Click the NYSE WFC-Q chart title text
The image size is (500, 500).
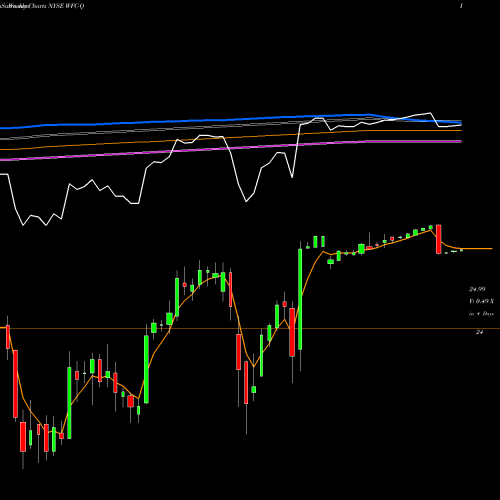66,6
